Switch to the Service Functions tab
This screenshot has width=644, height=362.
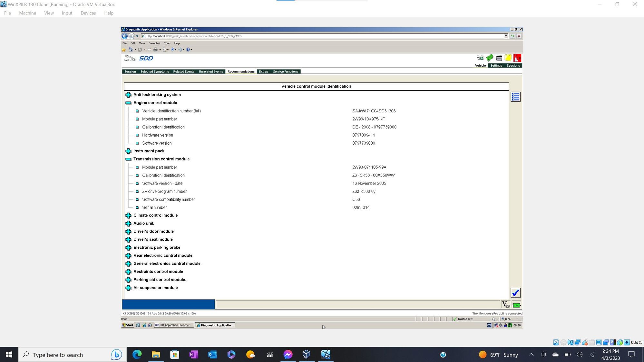[x=285, y=71]
